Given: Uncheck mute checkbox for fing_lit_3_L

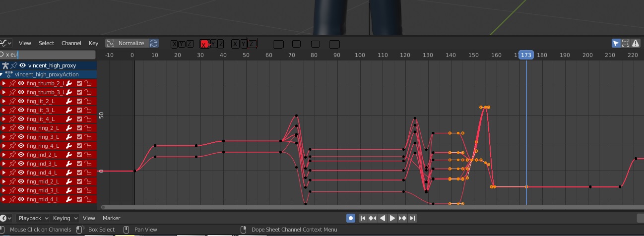Looking at the screenshot, I should (x=79, y=110).
